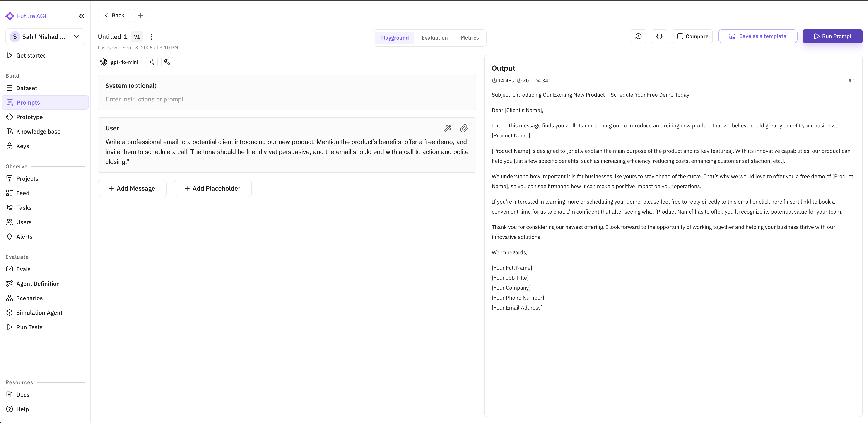
Task: Open version history clock icon
Action: pos(638,36)
